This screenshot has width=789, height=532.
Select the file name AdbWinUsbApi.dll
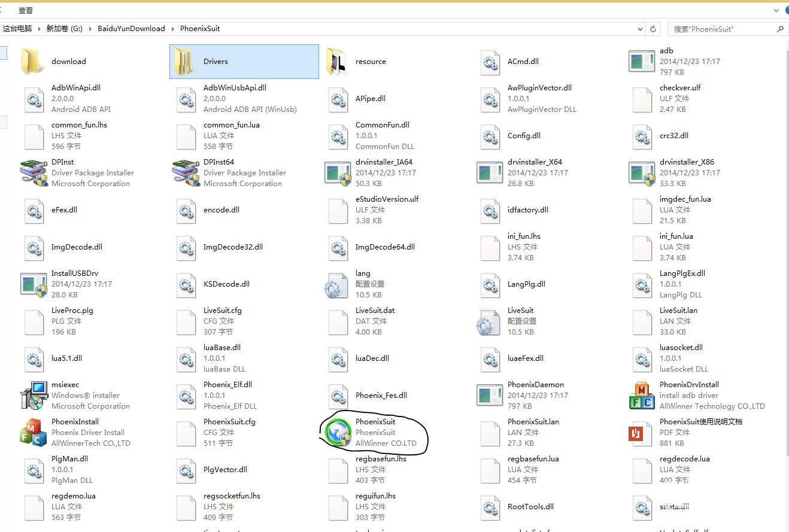point(235,88)
